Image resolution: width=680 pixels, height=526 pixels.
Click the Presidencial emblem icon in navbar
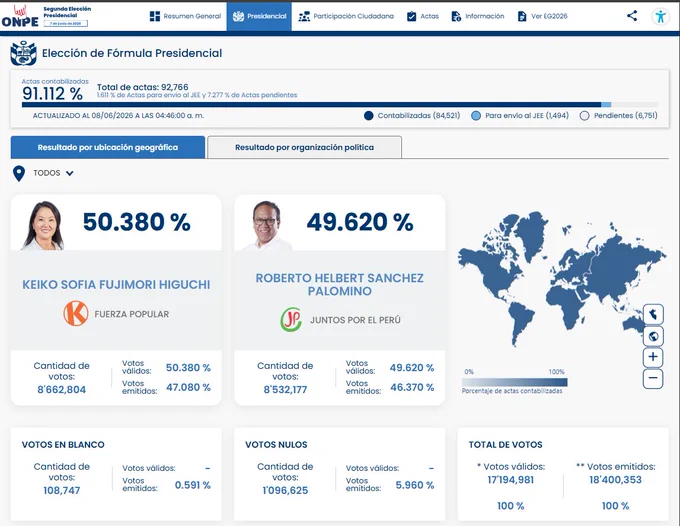(238, 16)
